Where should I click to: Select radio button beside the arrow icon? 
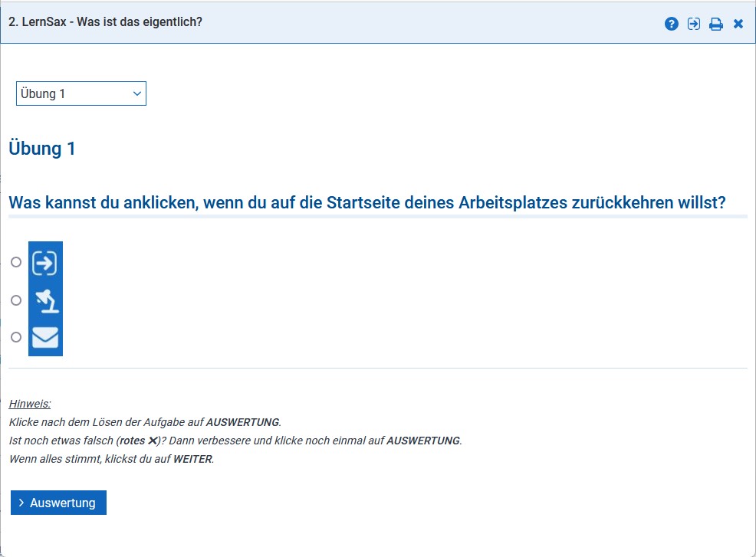(x=16, y=262)
